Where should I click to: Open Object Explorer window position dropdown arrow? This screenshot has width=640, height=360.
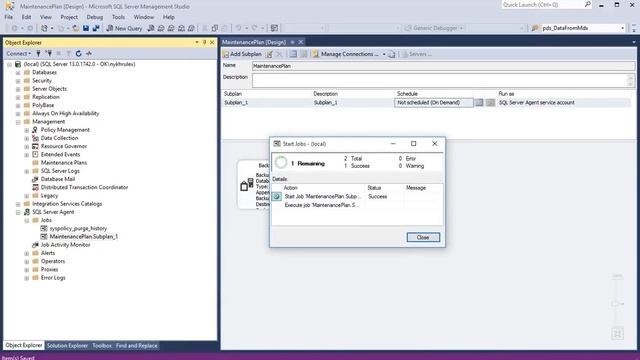(197, 42)
